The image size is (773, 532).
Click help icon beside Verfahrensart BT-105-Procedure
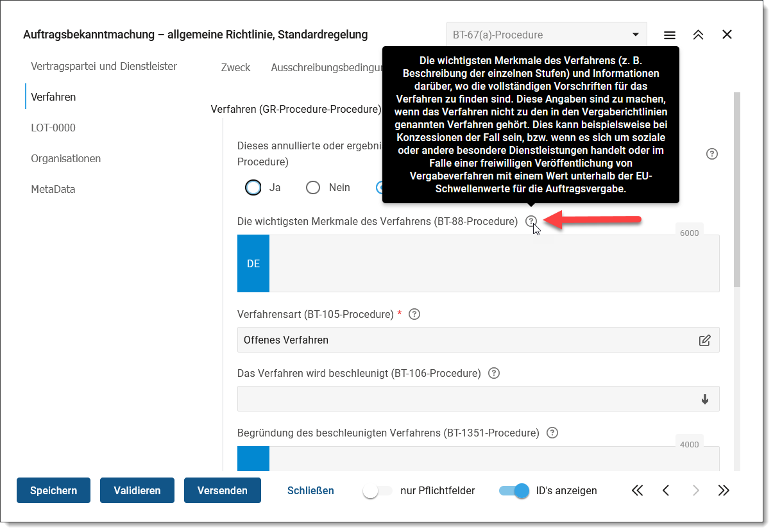click(414, 314)
